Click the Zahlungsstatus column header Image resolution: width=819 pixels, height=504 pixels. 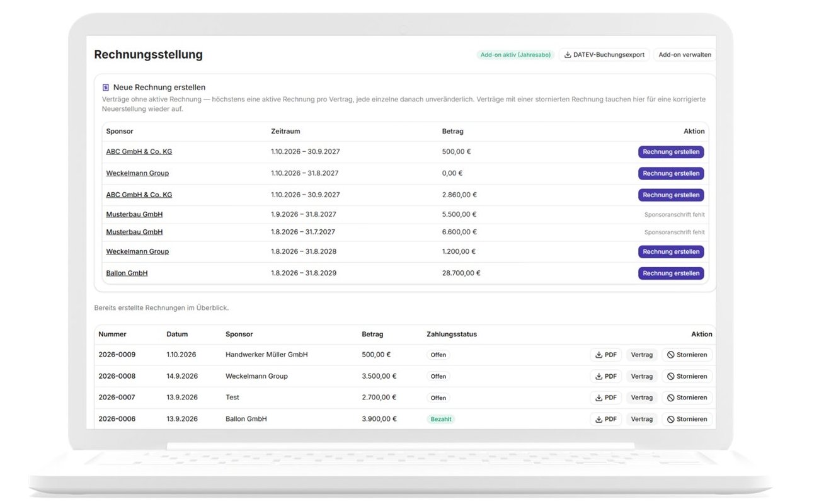point(452,334)
